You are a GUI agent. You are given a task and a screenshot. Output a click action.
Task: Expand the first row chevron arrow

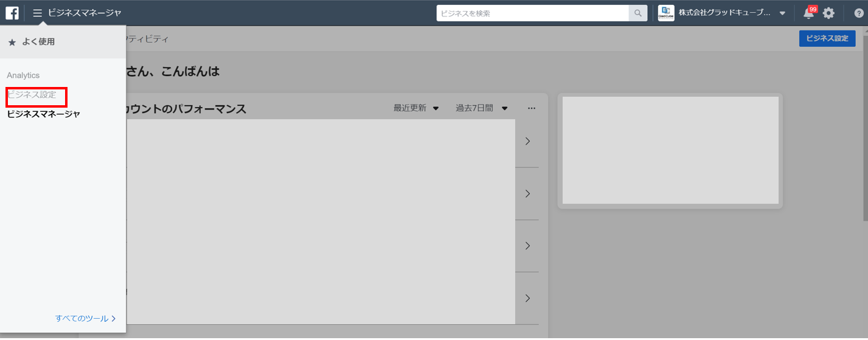click(x=527, y=141)
